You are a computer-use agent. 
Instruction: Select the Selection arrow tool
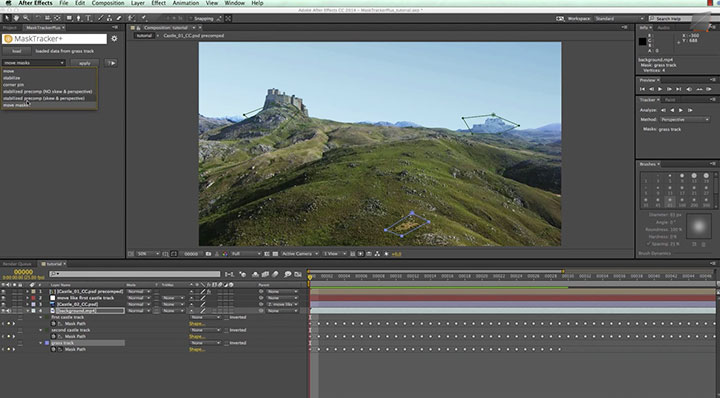click(7, 18)
